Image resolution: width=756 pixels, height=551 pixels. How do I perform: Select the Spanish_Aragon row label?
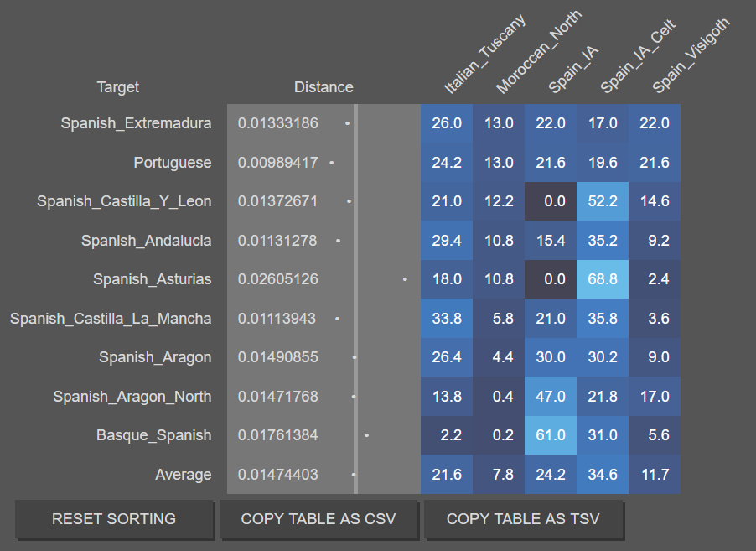point(155,357)
